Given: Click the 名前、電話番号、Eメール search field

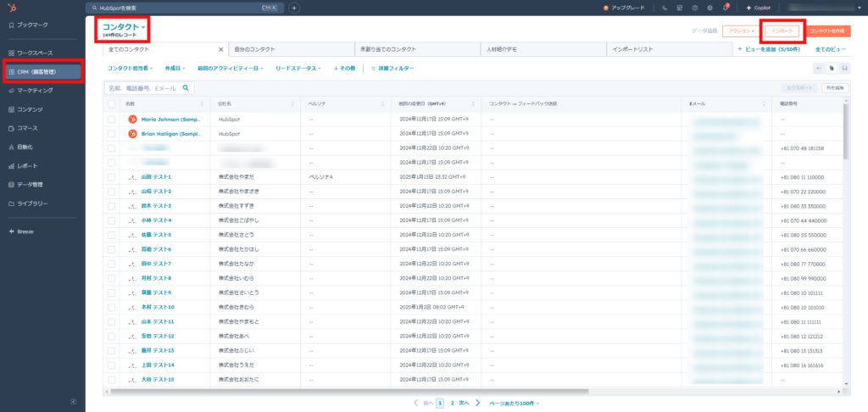Looking at the screenshot, I should pyautogui.click(x=149, y=87).
